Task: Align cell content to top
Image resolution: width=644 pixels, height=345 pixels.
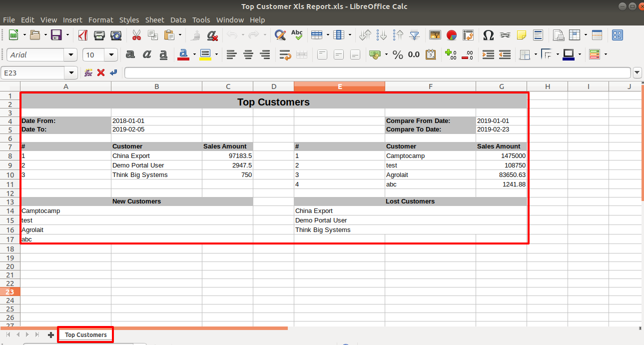Action: [322, 54]
